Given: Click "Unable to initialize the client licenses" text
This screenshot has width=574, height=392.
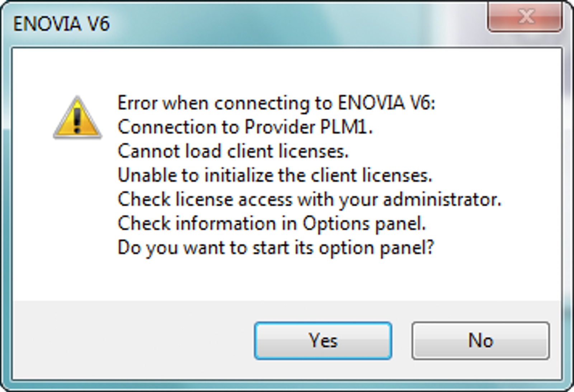Looking at the screenshot, I should coord(275,175).
